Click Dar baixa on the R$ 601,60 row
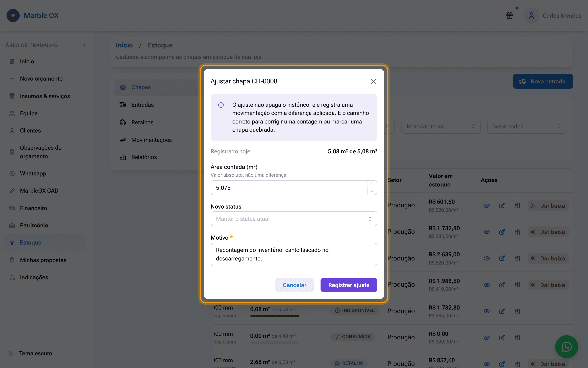Screen dimensions: 588x368 click(548, 206)
